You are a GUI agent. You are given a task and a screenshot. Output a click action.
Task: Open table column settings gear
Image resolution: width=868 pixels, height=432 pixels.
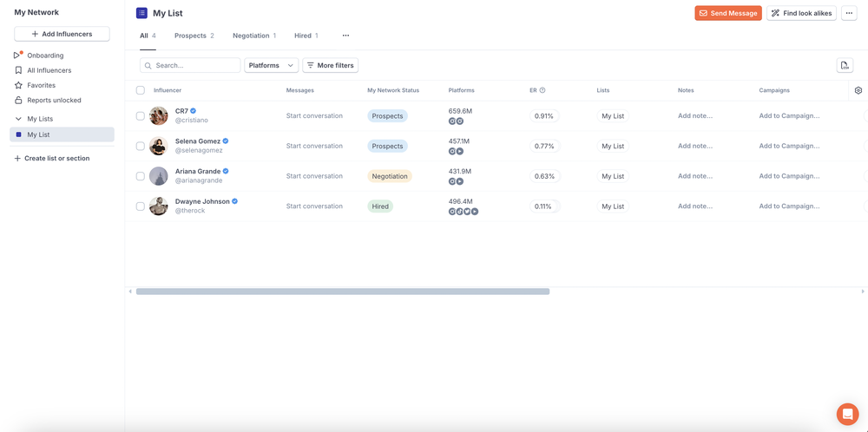click(858, 90)
